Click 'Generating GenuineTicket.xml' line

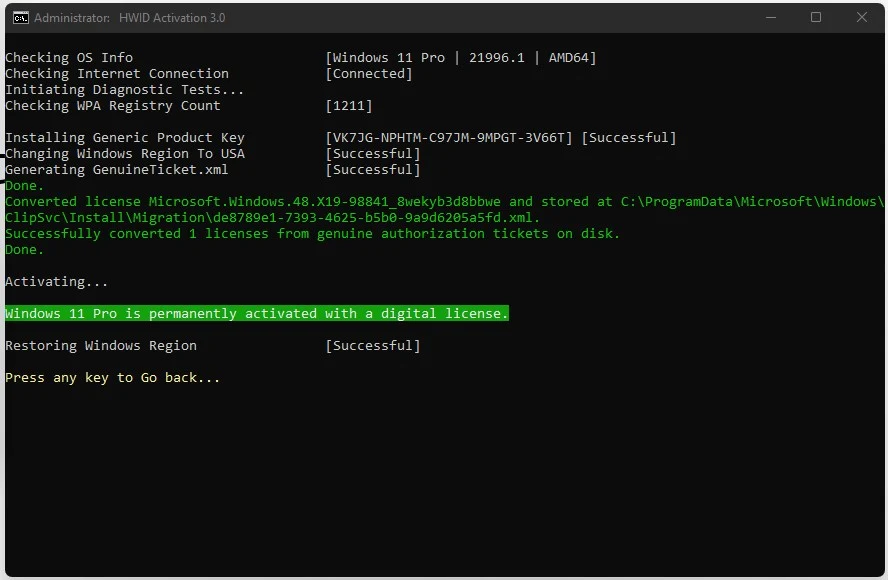117,169
